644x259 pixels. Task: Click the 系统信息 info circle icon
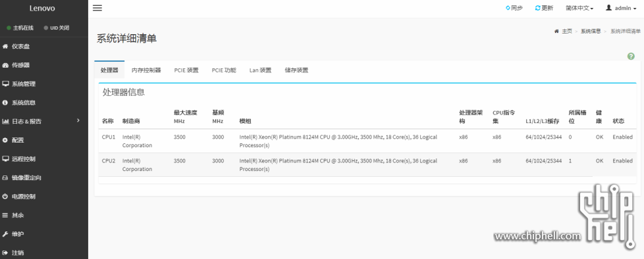[x=5, y=103]
